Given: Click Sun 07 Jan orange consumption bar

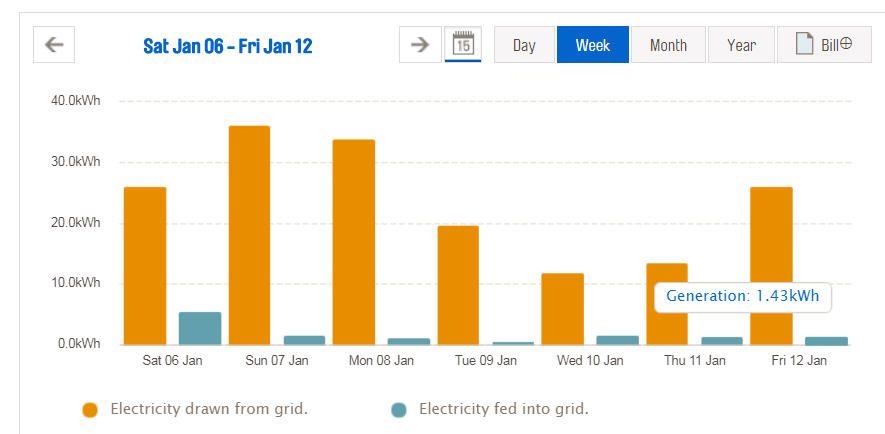Looking at the screenshot, I should [249, 235].
